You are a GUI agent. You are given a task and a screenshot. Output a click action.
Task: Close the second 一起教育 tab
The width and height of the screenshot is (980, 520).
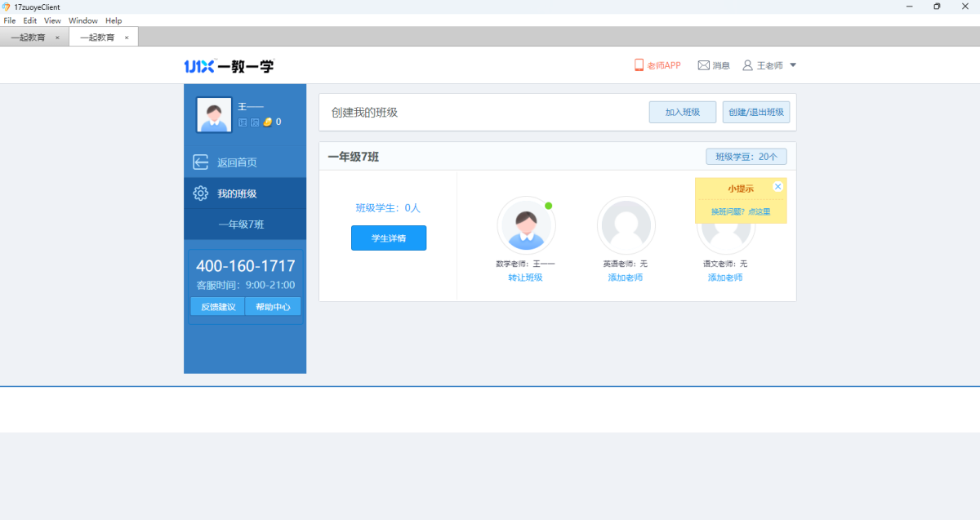(127, 38)
